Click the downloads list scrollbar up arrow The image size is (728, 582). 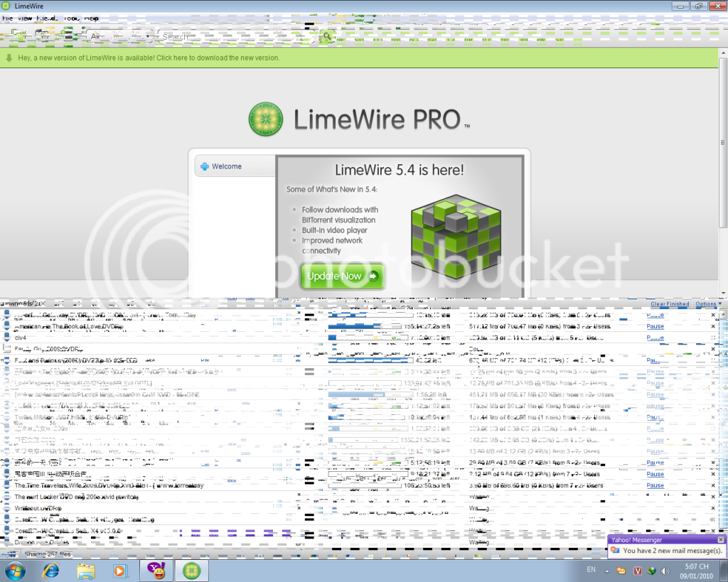[x=723, y=315]
